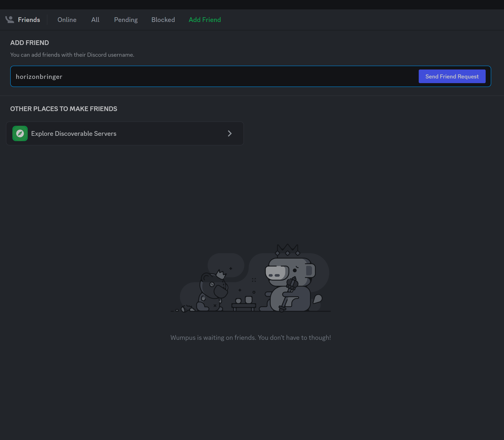The image size is (504, 440).
Task: Open the All friends tab
Action: (x=95, y=20)
